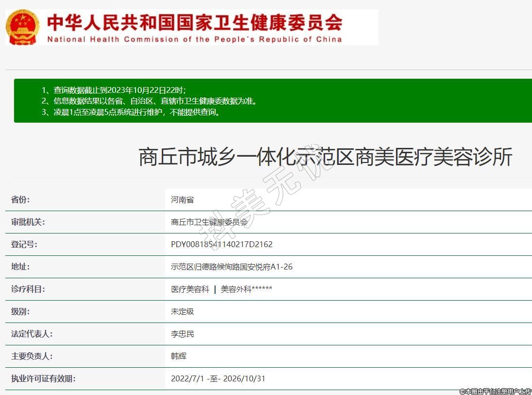This screenshot has width=532, height=395.
Task: Select the 河南省 province value
Action: (182, 199)
